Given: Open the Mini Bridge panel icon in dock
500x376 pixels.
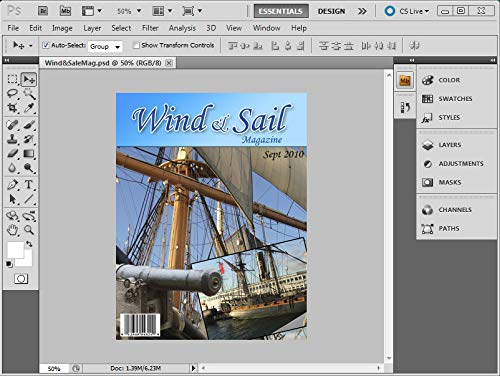Looking at the screenshot, I should point(405,80).
